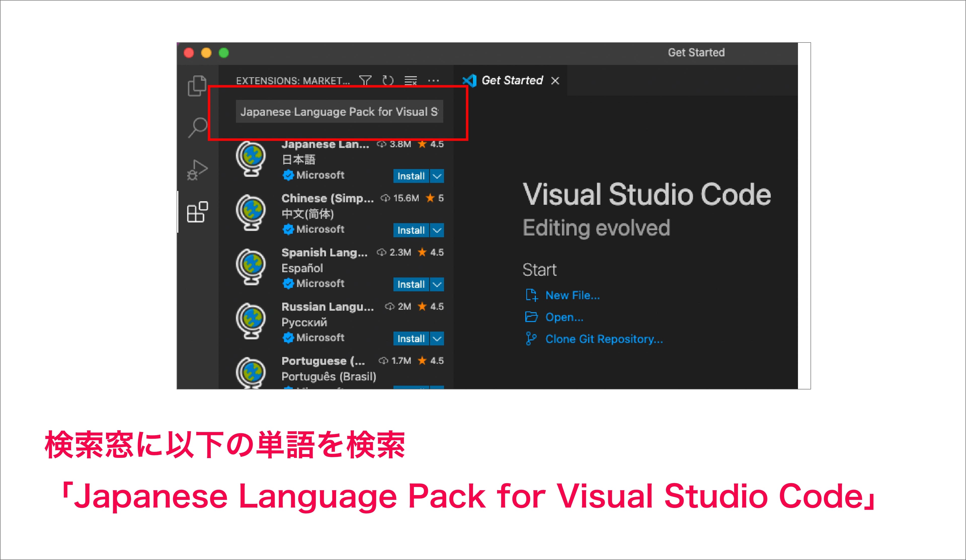Close the Get Started tab
The image size is (966, 560).
[555, 81]
